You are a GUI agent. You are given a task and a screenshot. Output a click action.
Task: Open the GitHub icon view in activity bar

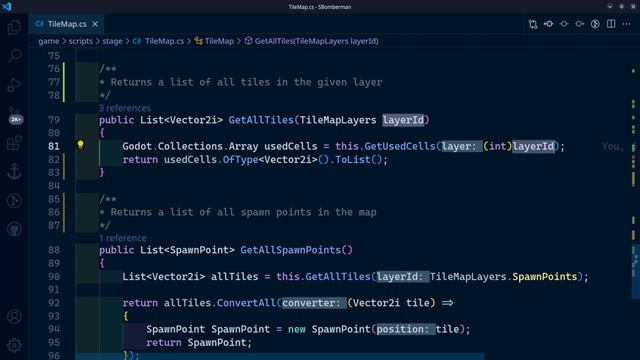14,229
